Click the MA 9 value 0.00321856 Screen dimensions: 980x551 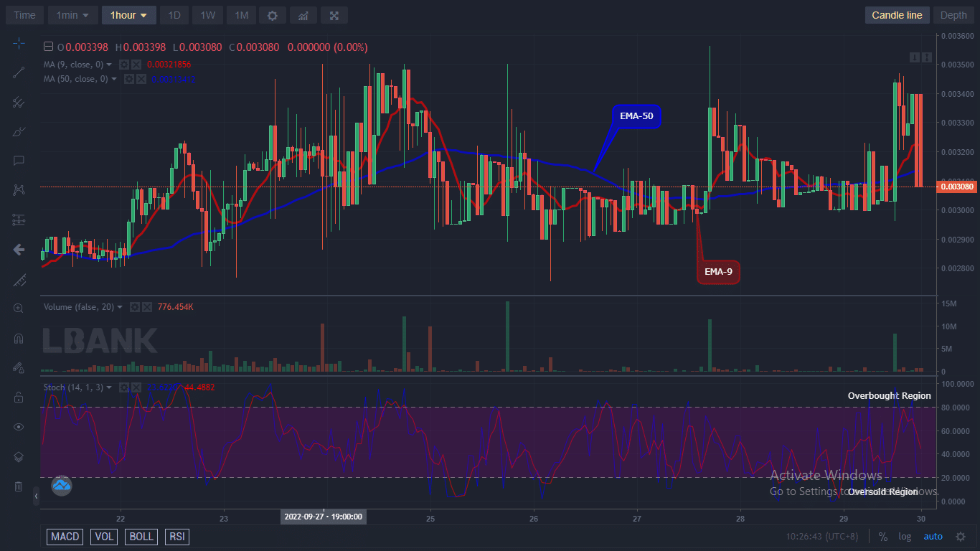click(169, 65)
